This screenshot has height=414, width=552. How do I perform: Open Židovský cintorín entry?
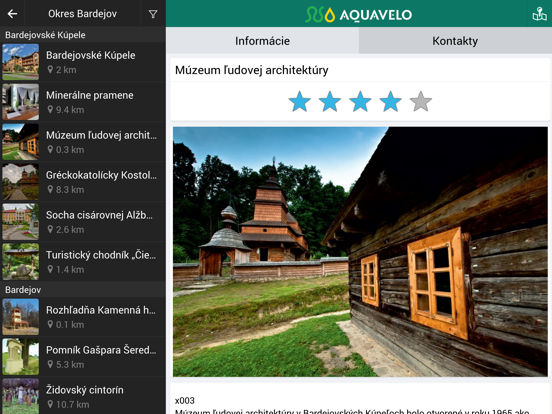[x=83, y=396]
